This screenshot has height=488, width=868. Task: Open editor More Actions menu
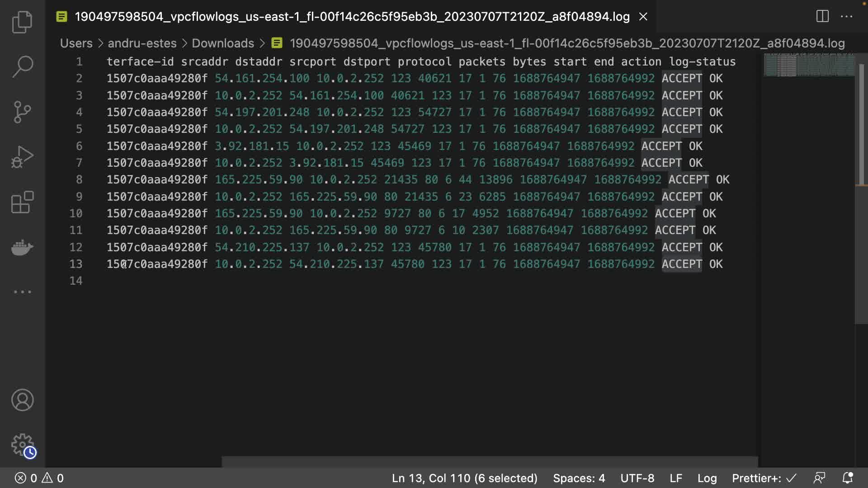846,17
